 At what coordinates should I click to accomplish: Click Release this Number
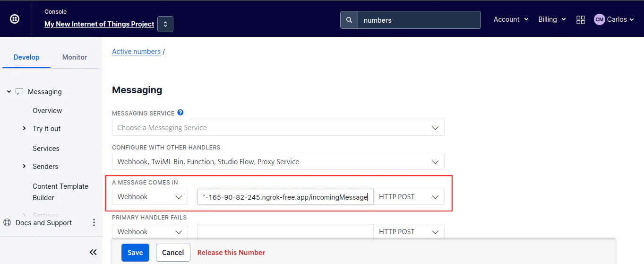pos(231,253)
